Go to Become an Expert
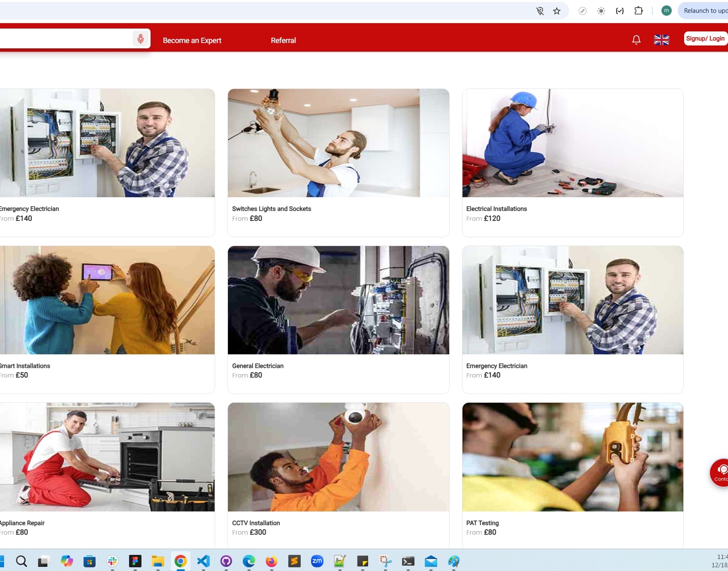This screenshot has height=571, width=728. pyautogui.click(x=192, y=41)
